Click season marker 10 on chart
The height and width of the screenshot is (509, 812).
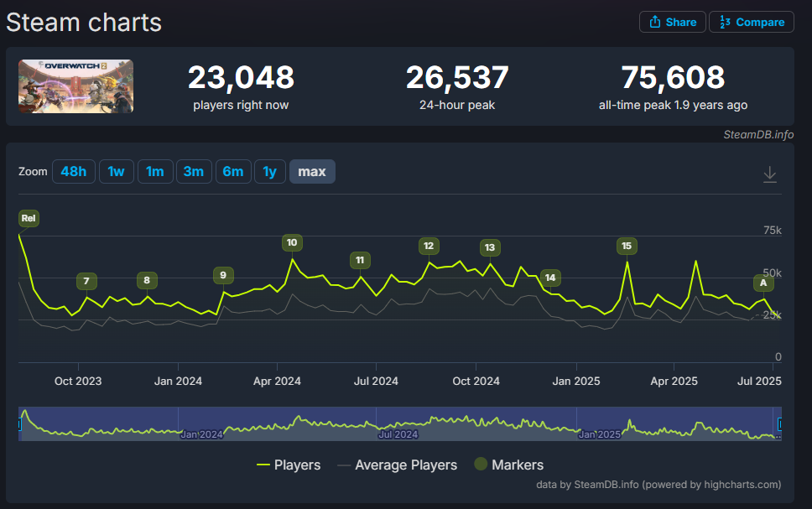click(x=292, y=243)
